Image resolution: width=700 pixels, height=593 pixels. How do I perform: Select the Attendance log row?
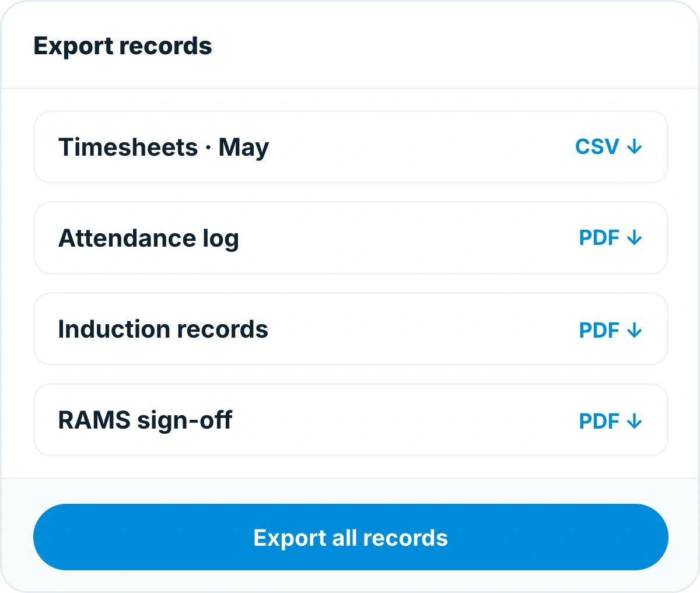351,238
